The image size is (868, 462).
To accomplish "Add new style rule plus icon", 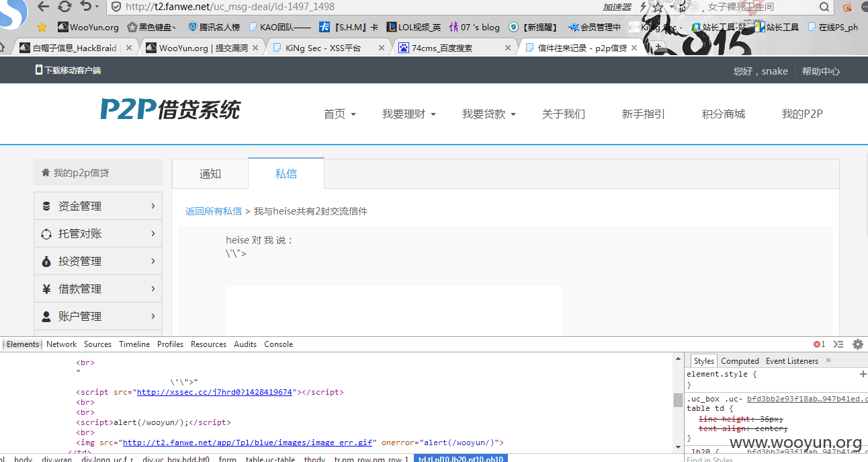I will click(x=863, y=374).
